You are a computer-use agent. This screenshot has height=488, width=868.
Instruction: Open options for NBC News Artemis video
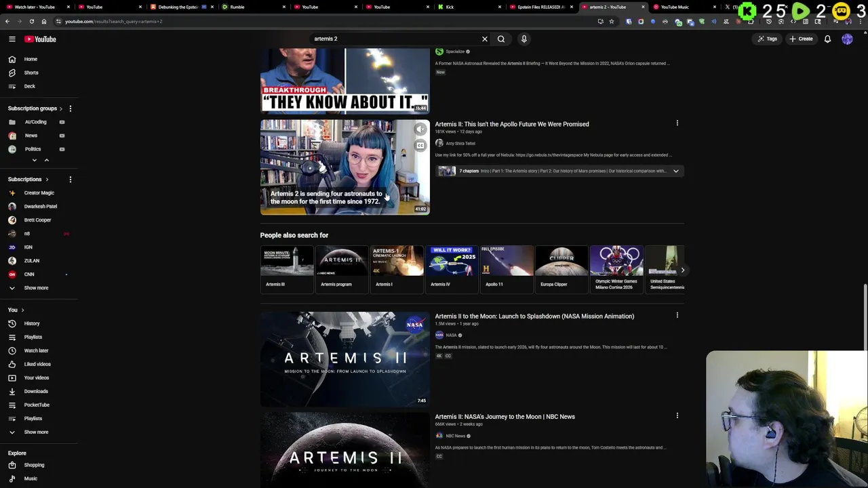tap(677, 415)
